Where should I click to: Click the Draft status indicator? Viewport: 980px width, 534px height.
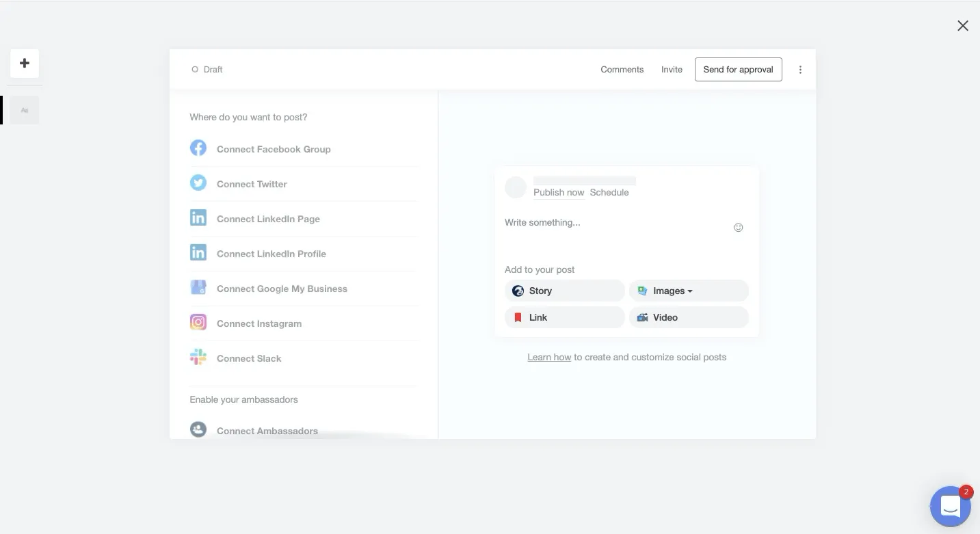coord(207,70)
